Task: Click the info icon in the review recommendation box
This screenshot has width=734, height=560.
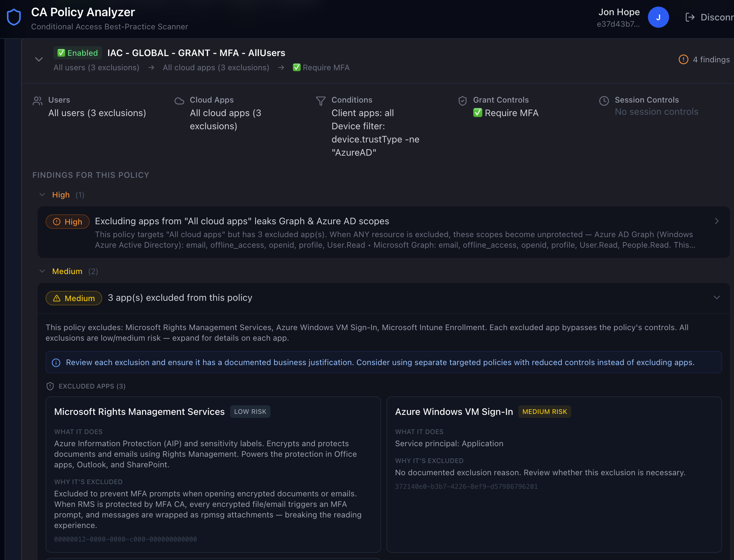Action: (56, 363)
